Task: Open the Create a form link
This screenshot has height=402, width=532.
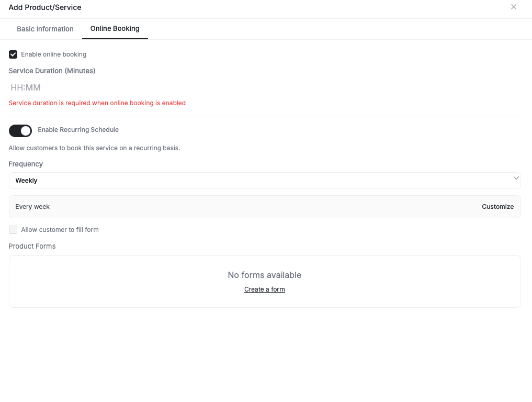Action: click(x=265, y=289)
